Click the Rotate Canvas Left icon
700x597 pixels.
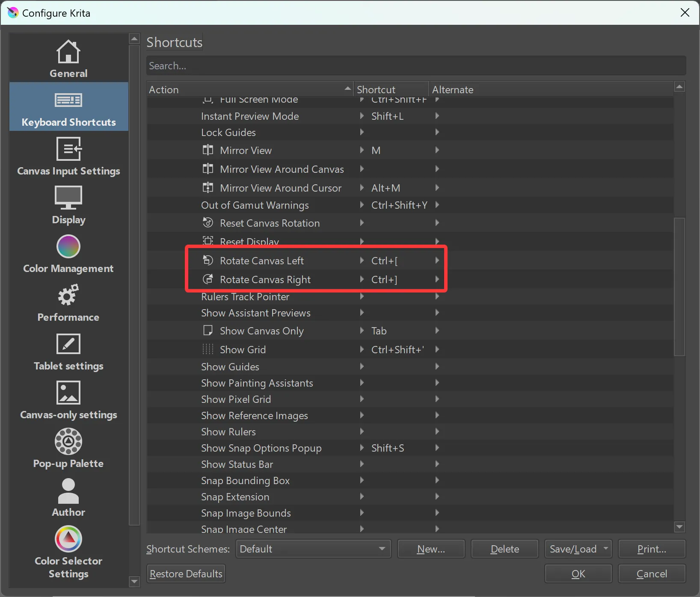coord(208,260)
